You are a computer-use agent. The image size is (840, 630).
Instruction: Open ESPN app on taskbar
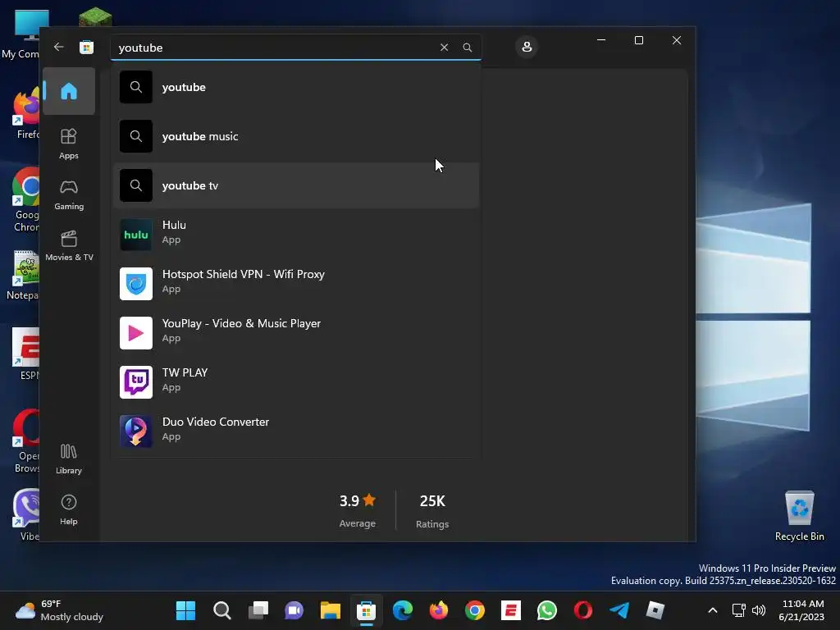(511, 610)
